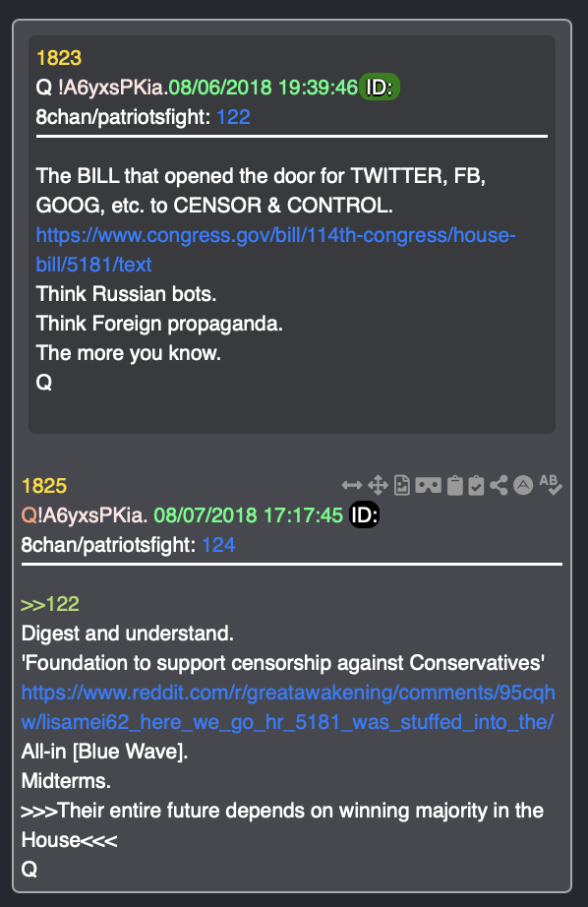
Task: Jump to quoted reply >>122
Action: click(x=50, y=604)
